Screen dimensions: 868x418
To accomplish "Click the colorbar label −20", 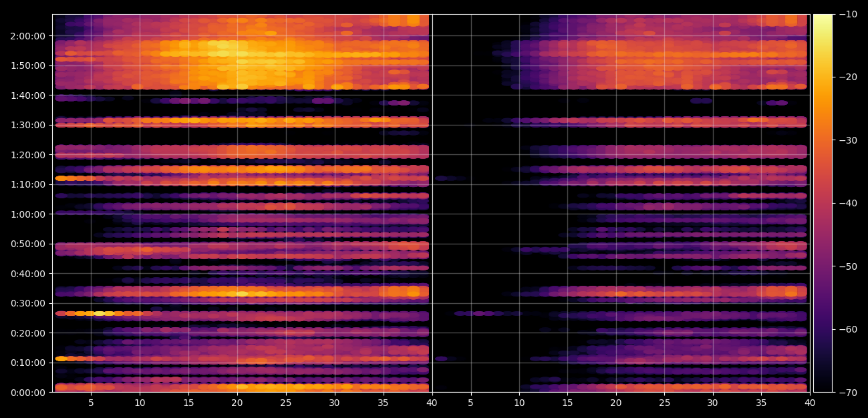I will click(x=847, y=77).
